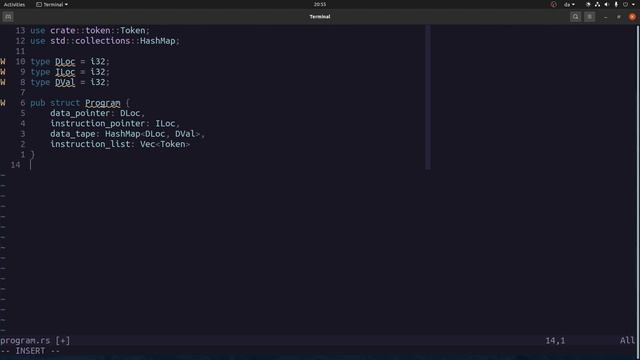Click warning marker beside 'pub struct Program'

click(3, 103)
